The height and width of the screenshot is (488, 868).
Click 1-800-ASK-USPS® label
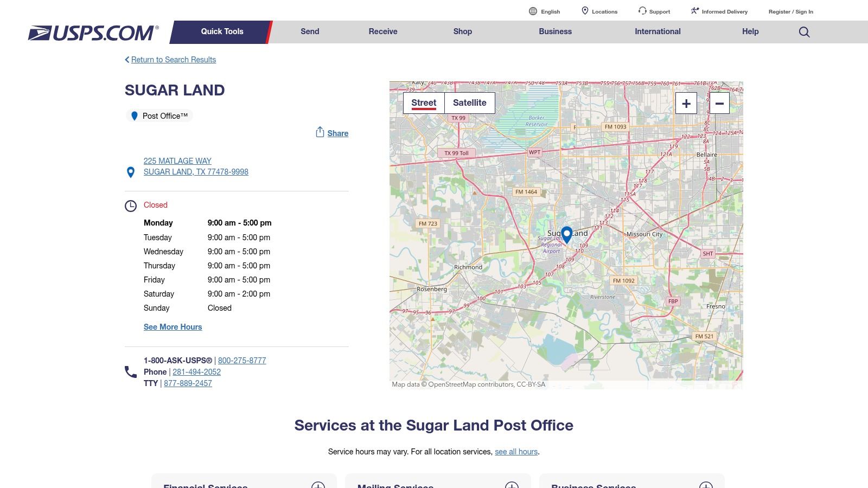coord(178,361)
